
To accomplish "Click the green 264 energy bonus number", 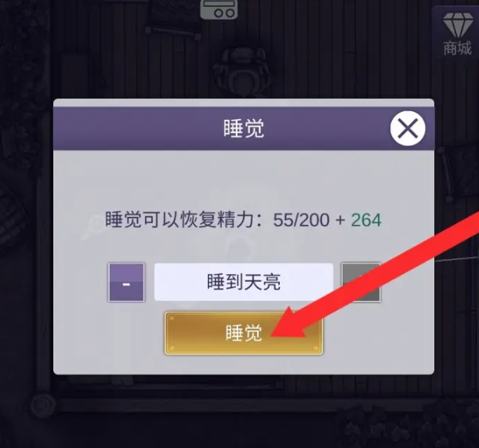I will coord(366,220).
